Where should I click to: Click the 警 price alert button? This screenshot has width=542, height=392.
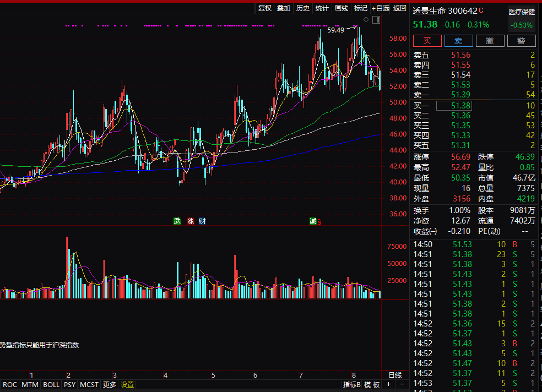[521, 41]
